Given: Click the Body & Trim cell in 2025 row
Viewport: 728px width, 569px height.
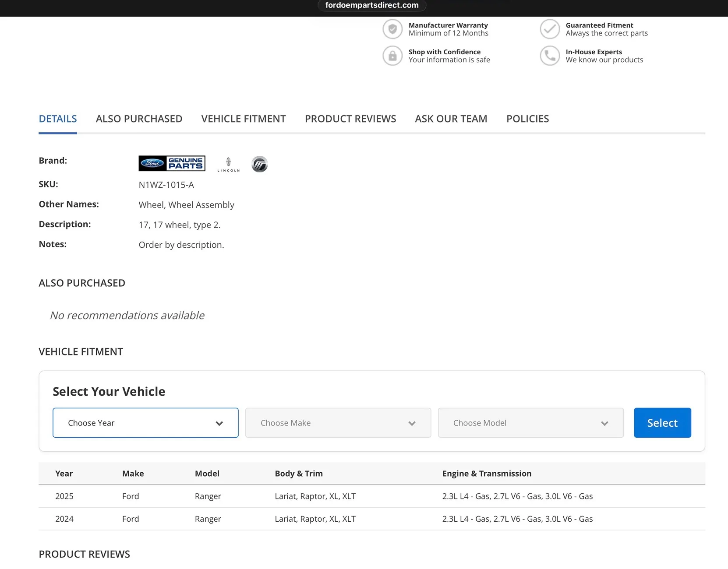Looking at the screenshot, I should (x=315, y=496).
